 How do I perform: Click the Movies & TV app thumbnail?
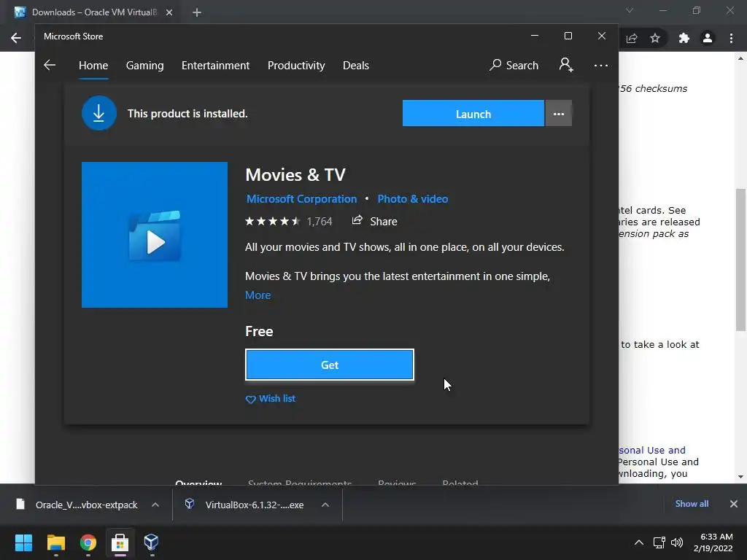point(155,235)
